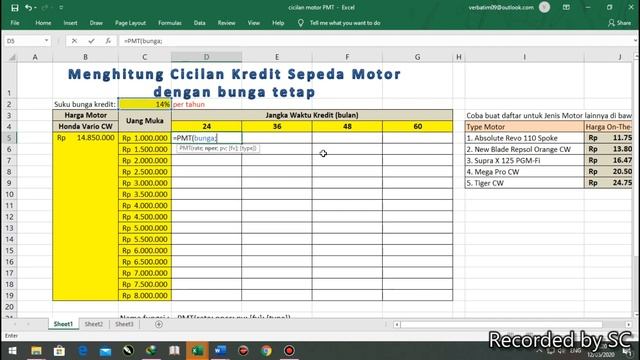640x360 pixels.
Task: Click the 36 months header cell
Action: (x=277, y=127)
